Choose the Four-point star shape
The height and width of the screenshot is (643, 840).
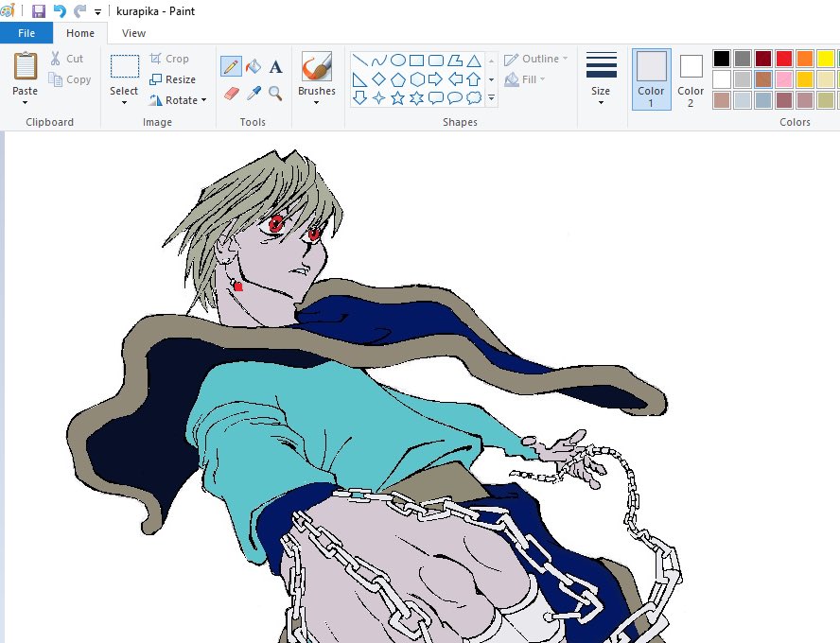[378, 98]
